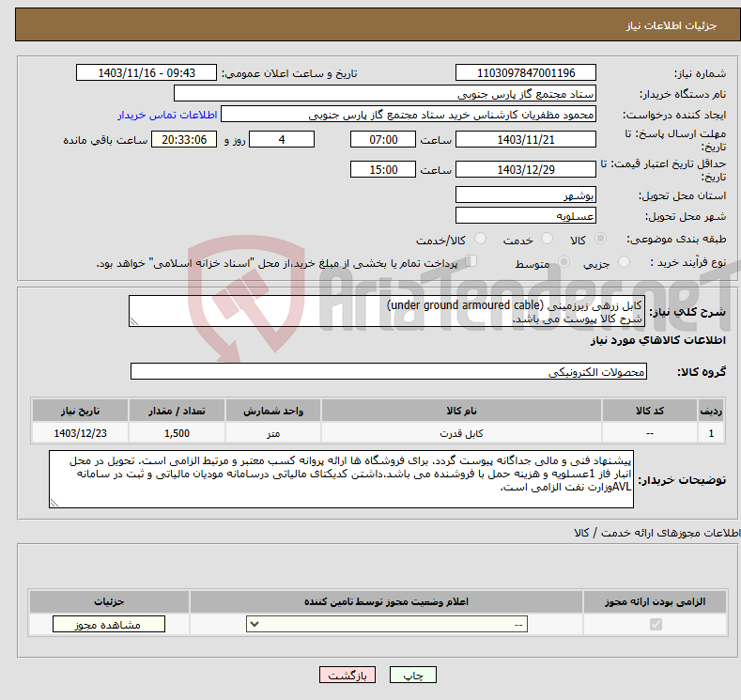The image size is (741, 700).
Task: Select the کالا/خدمت radio button
Action: click(x=480, y=239)
